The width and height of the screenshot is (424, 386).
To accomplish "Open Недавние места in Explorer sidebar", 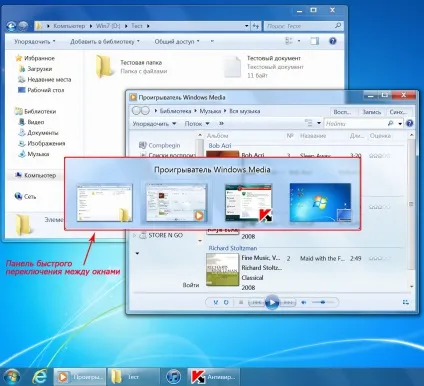I will 45,80.
